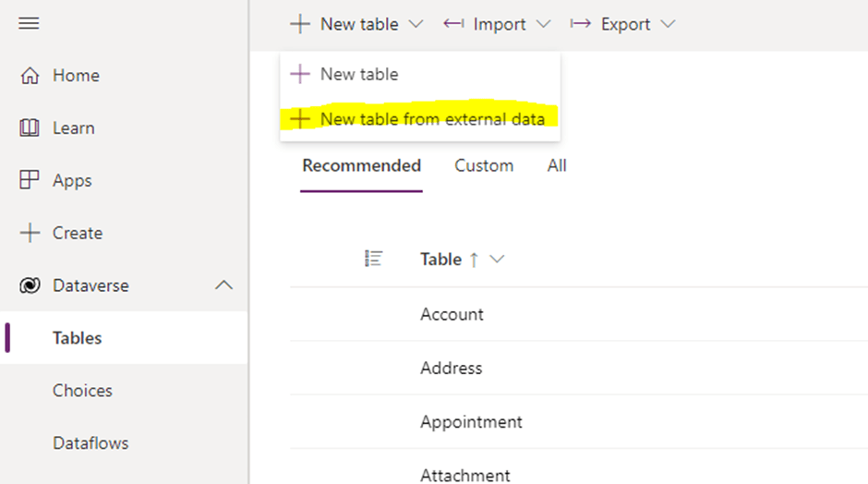Click the Apps grid icon
This screenshot has width=868, height=484.
(x=30, y=181)
